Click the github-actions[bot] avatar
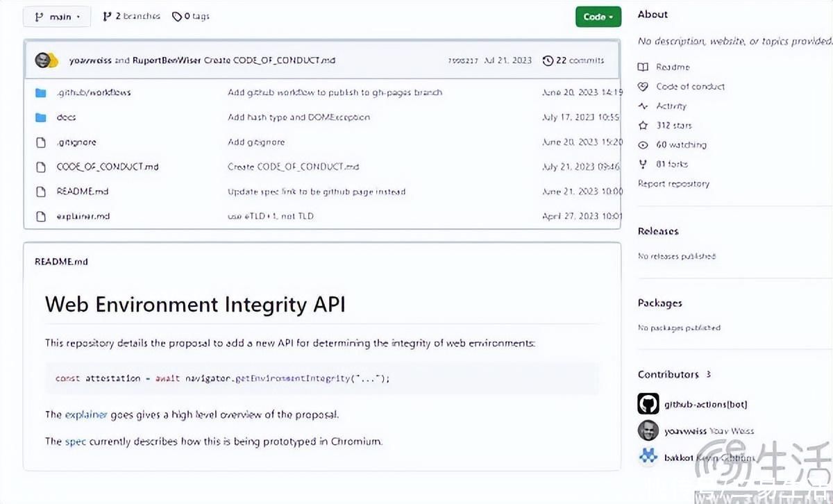This screenshot has width=833, height=504. pyautogui.click(x=648, y=404)
